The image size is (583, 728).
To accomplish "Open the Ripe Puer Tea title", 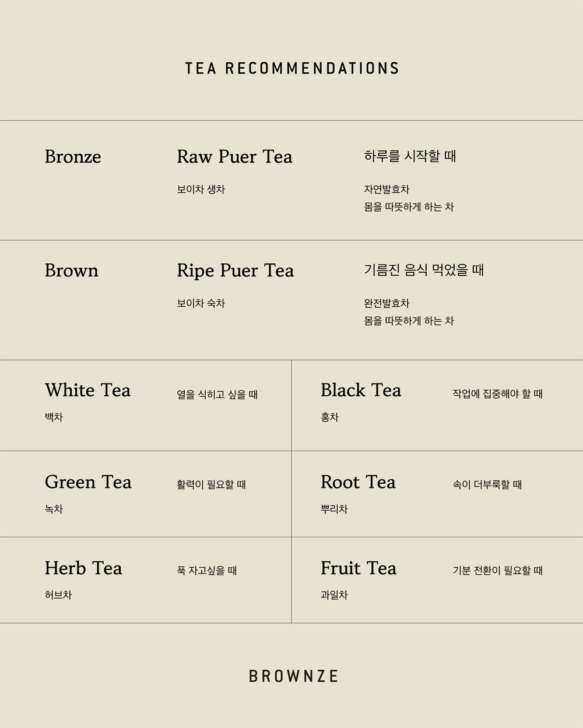I will 235,271.
